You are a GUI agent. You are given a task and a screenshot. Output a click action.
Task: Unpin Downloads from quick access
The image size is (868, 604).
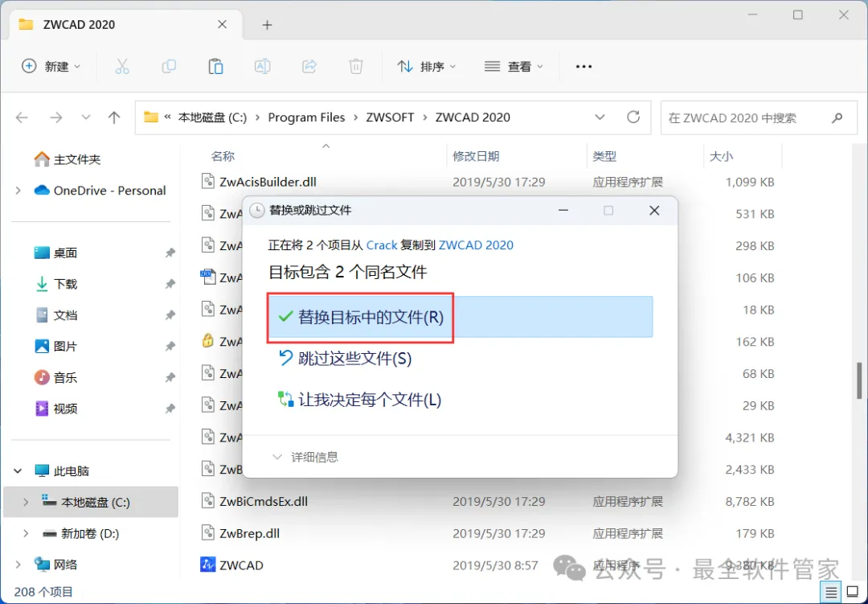(x=170, y=284)
